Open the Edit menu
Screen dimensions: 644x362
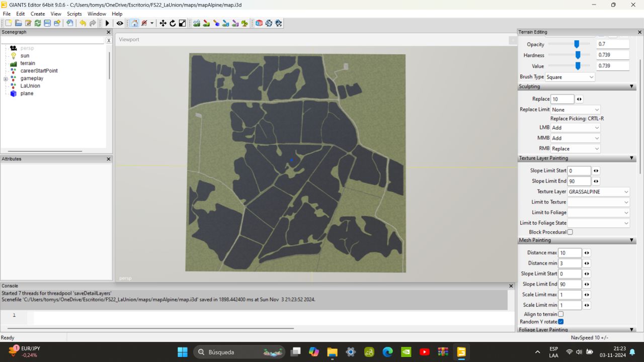pyautogui.click(x=20, y=14)
